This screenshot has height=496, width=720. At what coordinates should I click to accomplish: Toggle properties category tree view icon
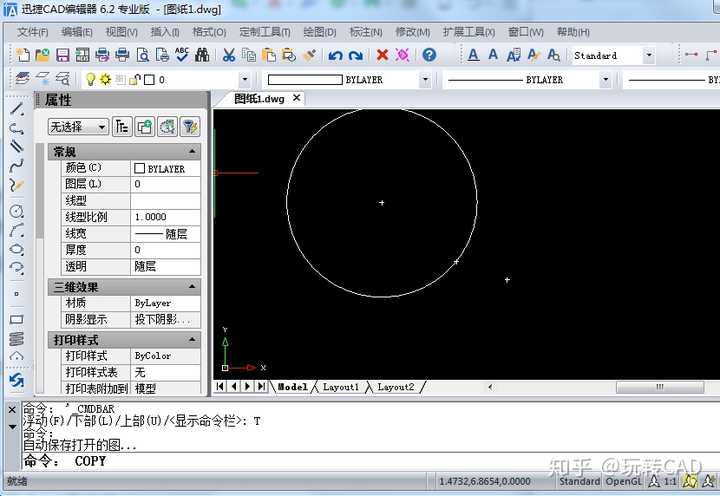[122, 126]
